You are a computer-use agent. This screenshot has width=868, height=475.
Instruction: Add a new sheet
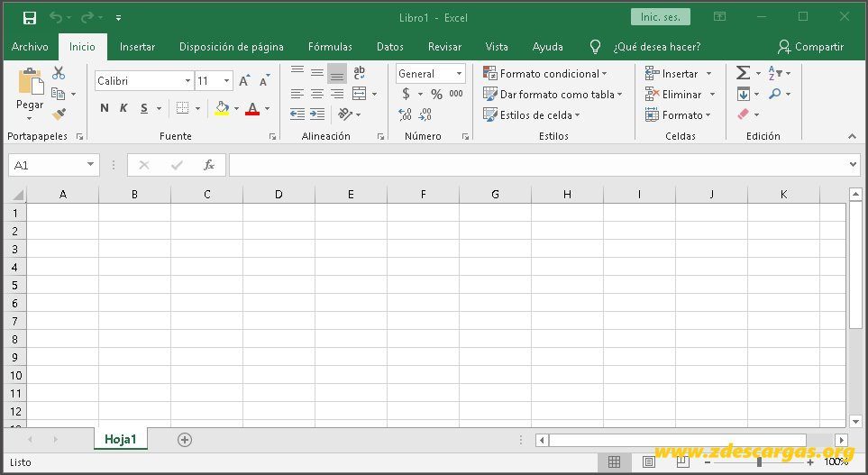click(185, 440)
